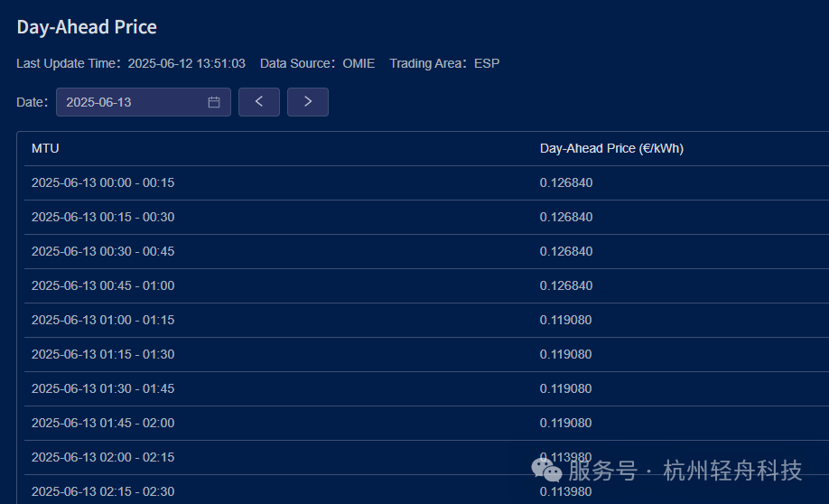The height and width of the screenshot is (504, 829).
Task: Select the 01:00 - 01:15 MTU row
Action: 103,320
